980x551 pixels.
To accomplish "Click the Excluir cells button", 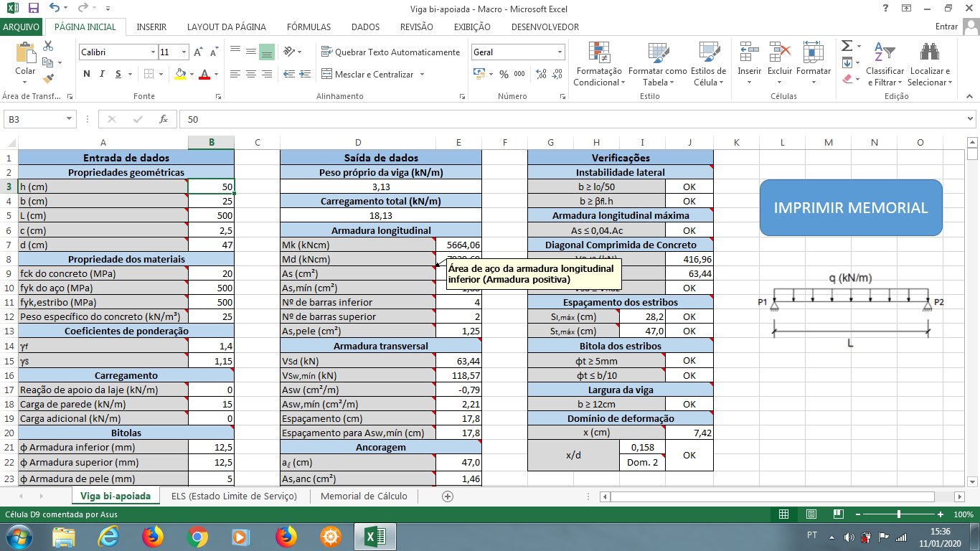I will [x=780, y=63].
